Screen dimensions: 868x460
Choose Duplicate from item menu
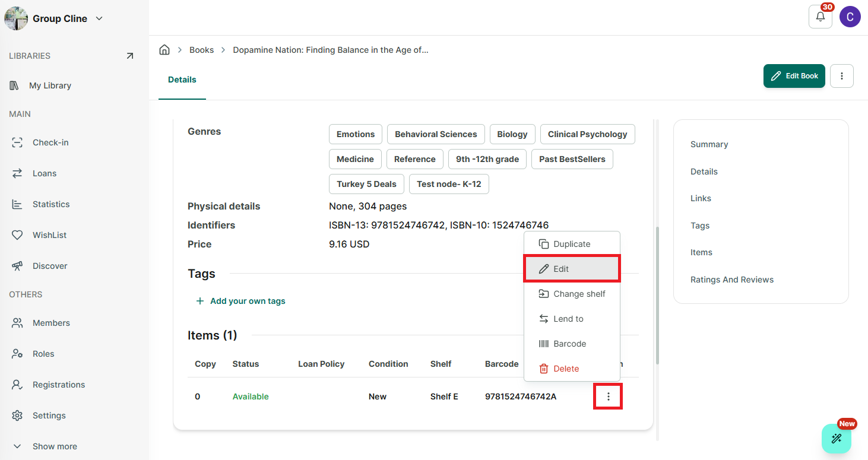point(572,244)
